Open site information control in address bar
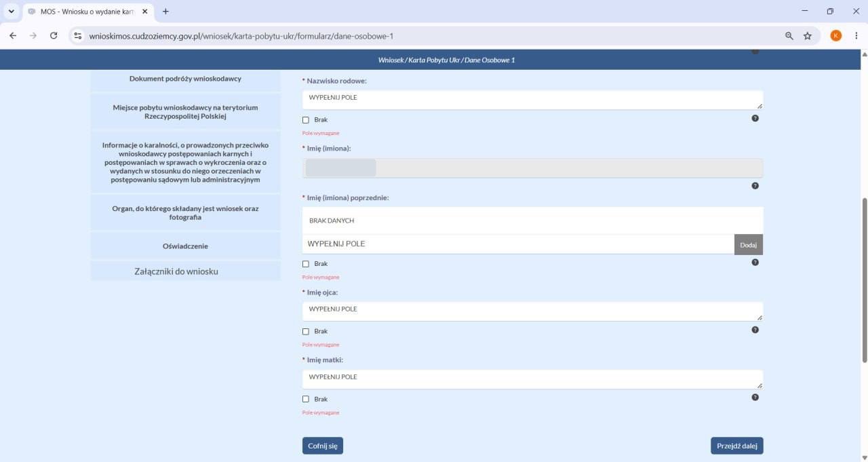The width and height of the screenshot is (868, 462). pyautogui.click(x=78, y=36)
